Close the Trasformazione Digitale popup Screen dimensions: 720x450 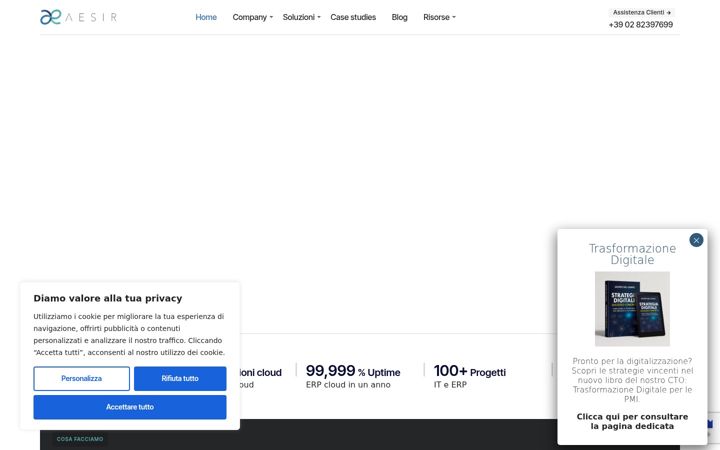click(696, 240)
